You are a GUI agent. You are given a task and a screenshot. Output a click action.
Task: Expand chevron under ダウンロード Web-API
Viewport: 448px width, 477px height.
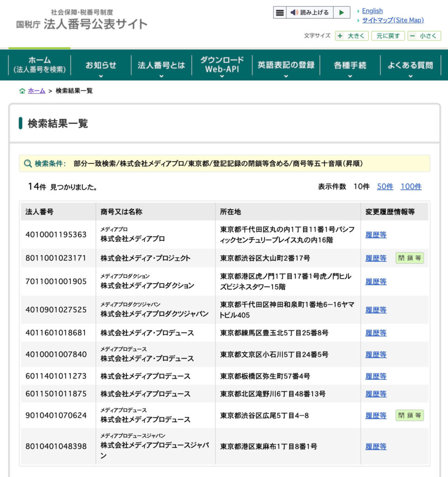[222, 76]
